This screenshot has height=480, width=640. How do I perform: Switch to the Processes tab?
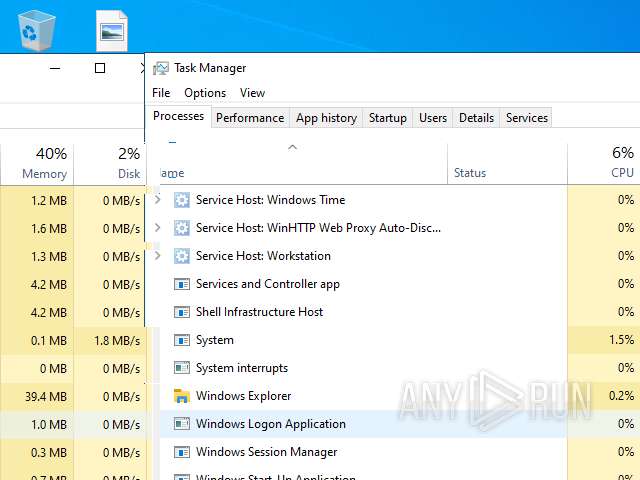(178, 116)
